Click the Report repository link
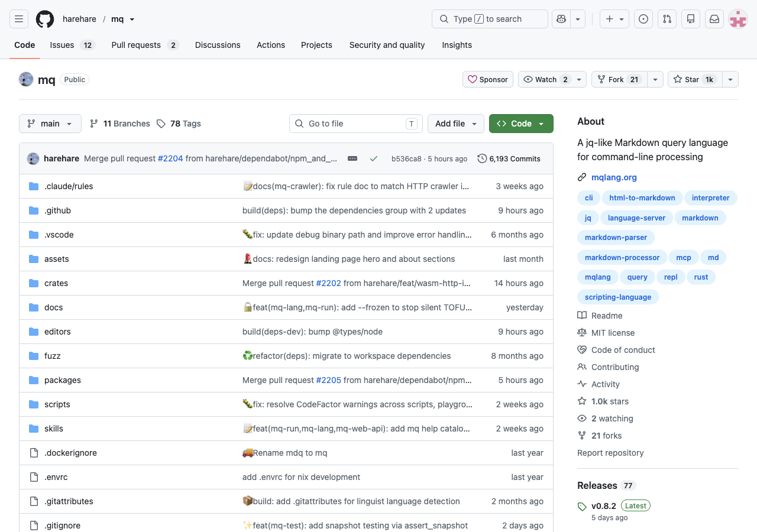 [610, 453]
